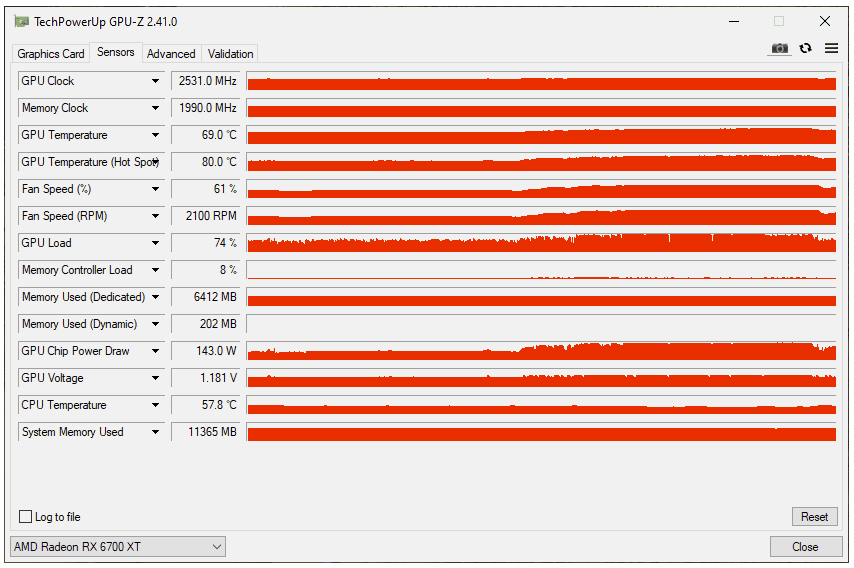Click the 61 % fan speed value
The height and width of the screenshot is (568, 854).
tap(206, 189)
